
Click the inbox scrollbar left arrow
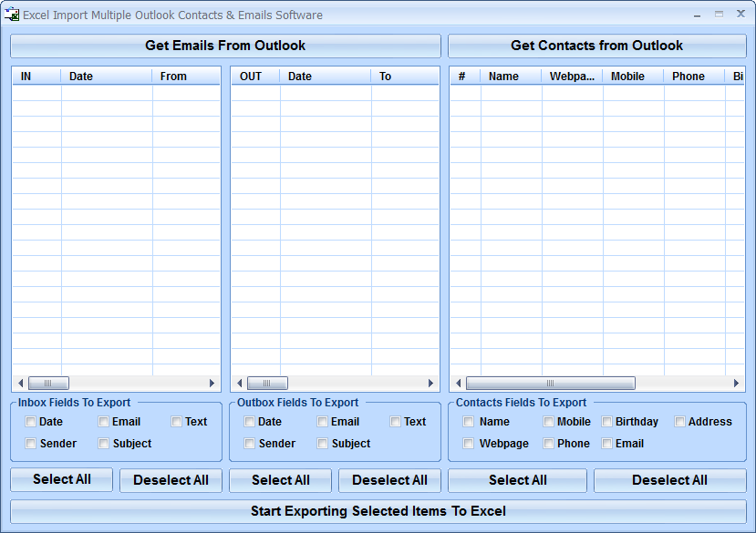[x=19, y=383]
